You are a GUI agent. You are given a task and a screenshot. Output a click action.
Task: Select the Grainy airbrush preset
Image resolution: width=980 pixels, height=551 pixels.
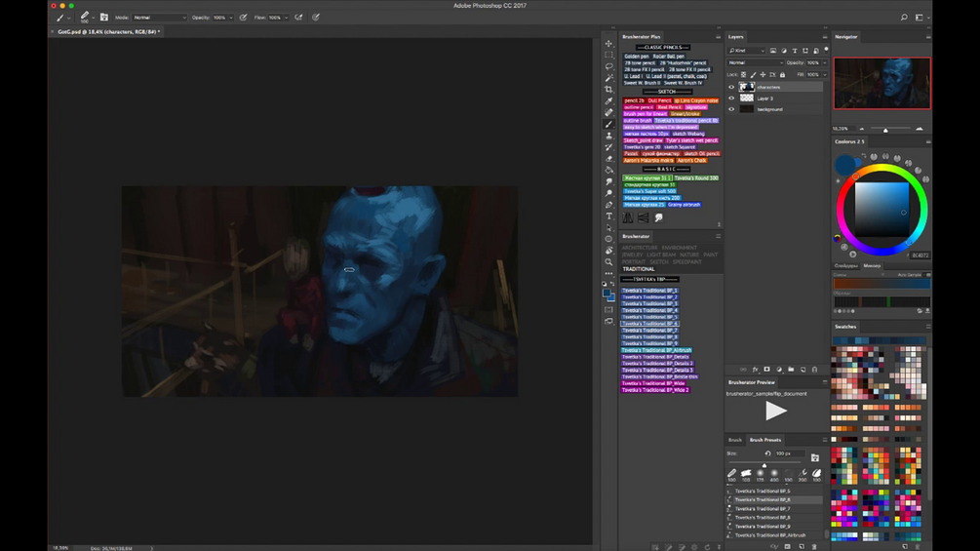pyautogui.click(x=684, y=205)
